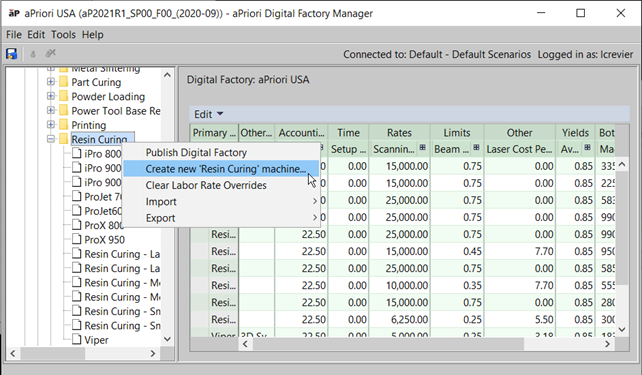Click the document icon beside Viper

click(x=77, y=339)
